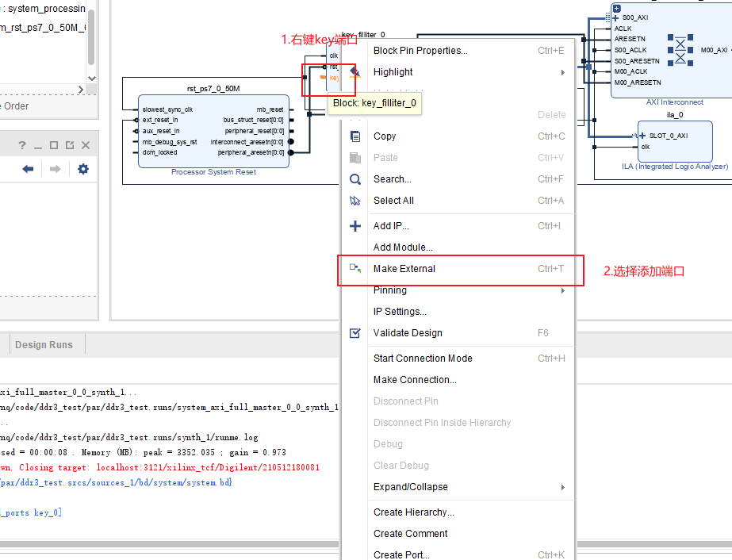
Task: Open the Expand/Collapse submenu
Action: 458,487
